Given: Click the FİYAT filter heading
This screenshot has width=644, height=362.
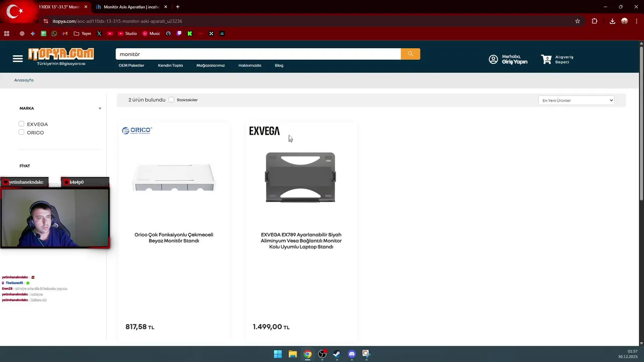Looking at the screenshot, I should [x=25, y=166].
